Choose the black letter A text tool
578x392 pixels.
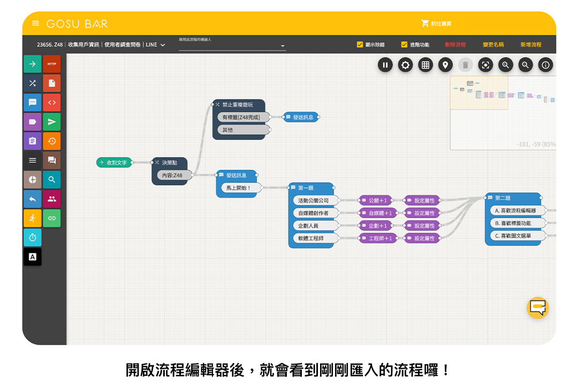33,257
